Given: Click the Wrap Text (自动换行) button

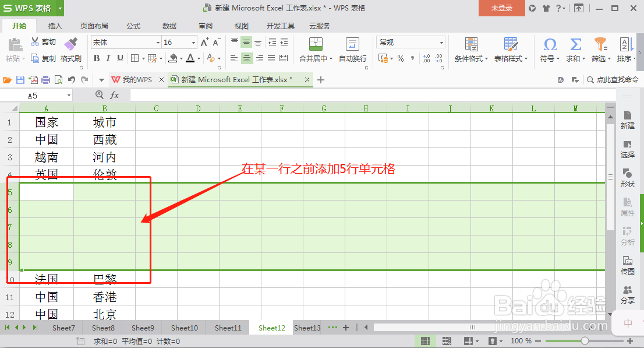Looking at the screenshot, I should pos(353,50).
